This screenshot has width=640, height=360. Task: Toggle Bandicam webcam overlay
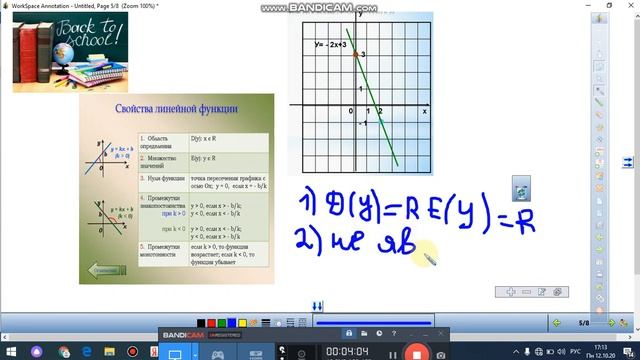pyautogui.click(x=302, y=354)
